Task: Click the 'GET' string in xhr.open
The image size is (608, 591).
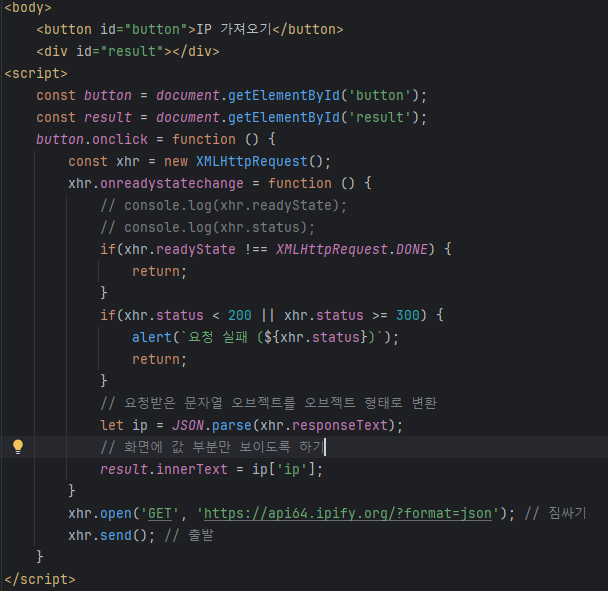Action: 159,513
